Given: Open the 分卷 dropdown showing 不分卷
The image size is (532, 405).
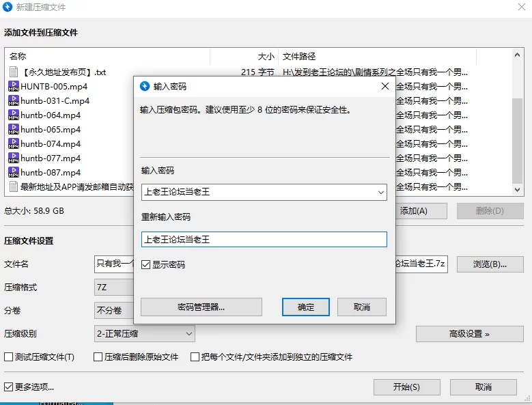Looking at the screenshot, I should click(114, 310).
